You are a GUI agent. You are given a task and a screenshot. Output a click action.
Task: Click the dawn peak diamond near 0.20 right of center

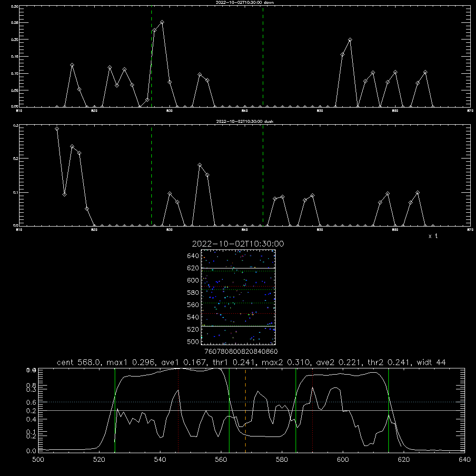tap(350, 40)
